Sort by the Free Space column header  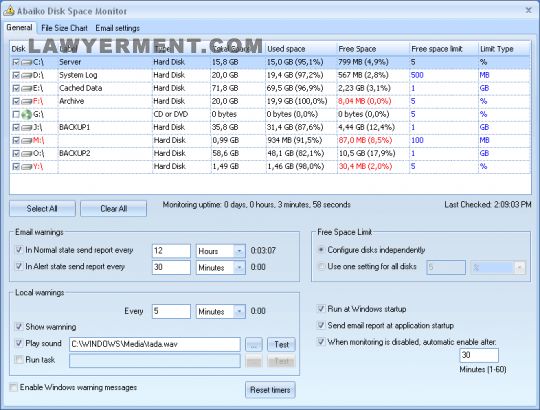(x=373, y=49)
